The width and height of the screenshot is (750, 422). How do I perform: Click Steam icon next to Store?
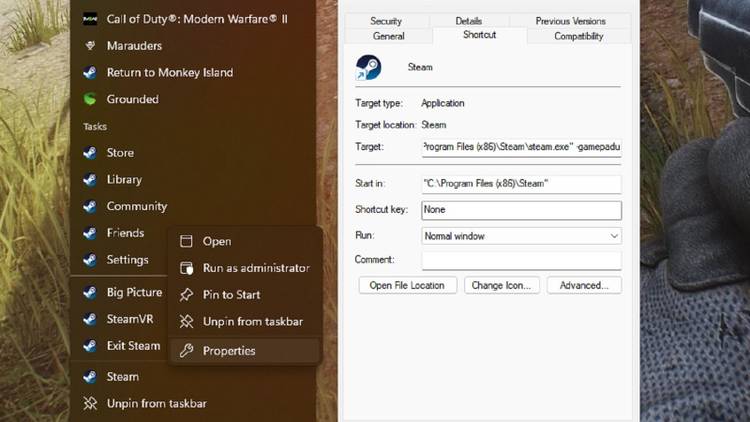point(90,153)
